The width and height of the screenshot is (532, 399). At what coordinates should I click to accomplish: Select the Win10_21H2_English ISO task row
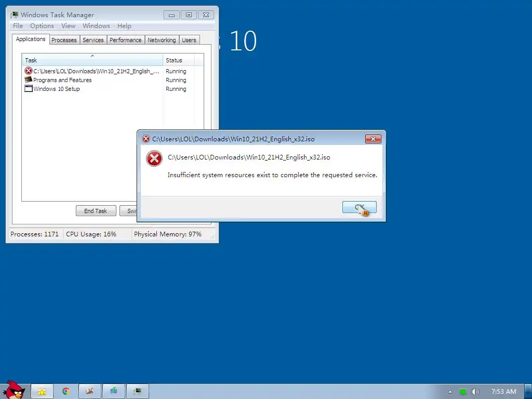click(105, 71)
